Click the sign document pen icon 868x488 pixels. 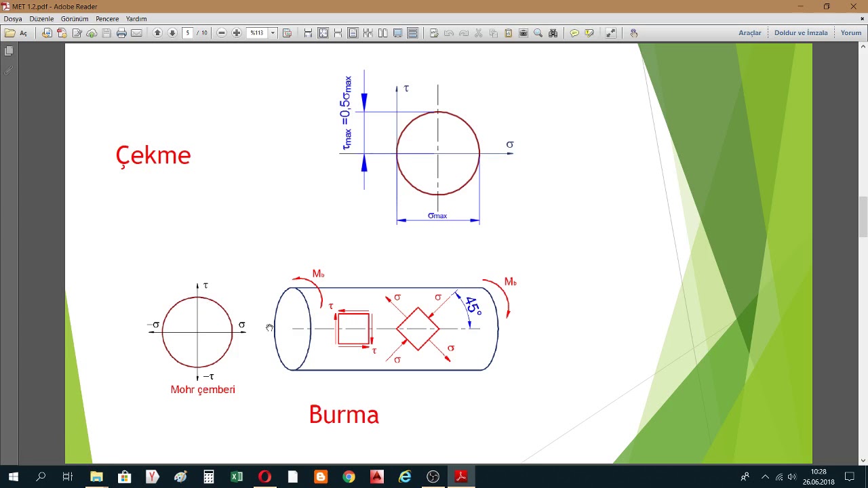tap(77, 33)
